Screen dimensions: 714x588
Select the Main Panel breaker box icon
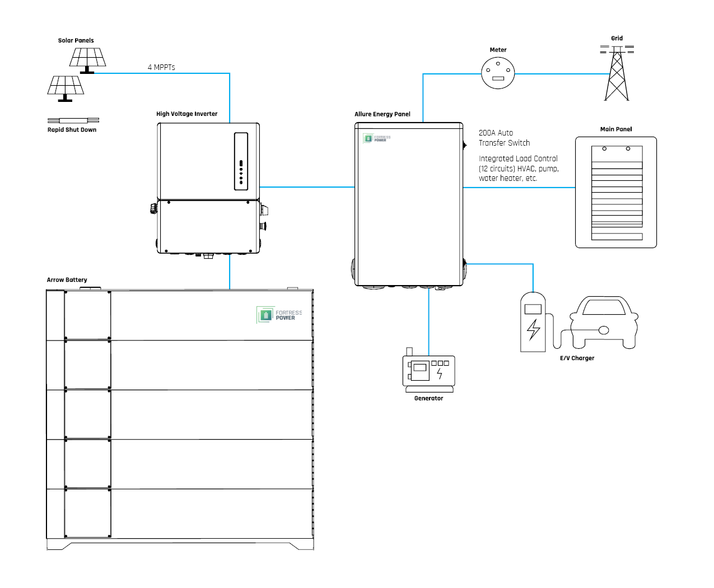tap(616, 192)
